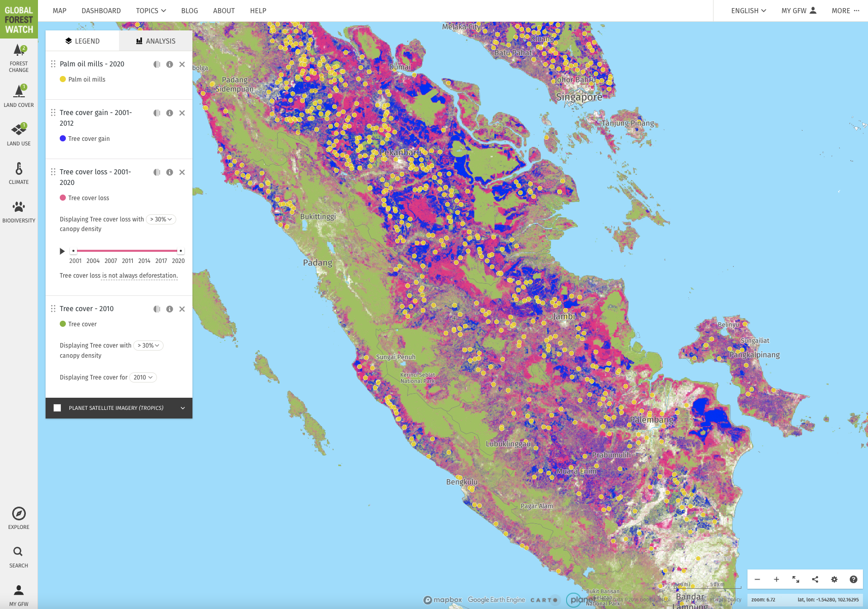Open tree cover loss canopy density dropdown

(x=161, y=219)
